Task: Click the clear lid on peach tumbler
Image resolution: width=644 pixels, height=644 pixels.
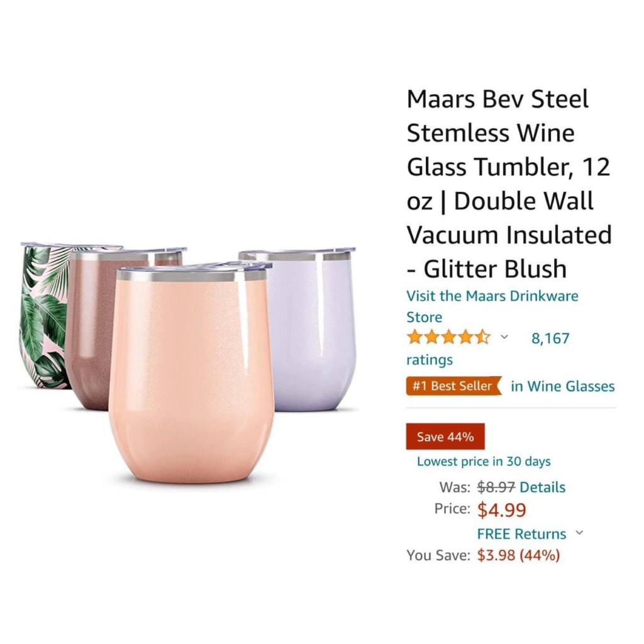Action: coord(193,266)
